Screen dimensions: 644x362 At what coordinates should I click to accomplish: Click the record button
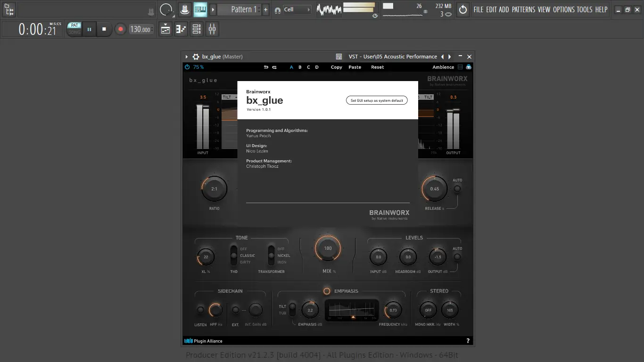click(120, 29)
